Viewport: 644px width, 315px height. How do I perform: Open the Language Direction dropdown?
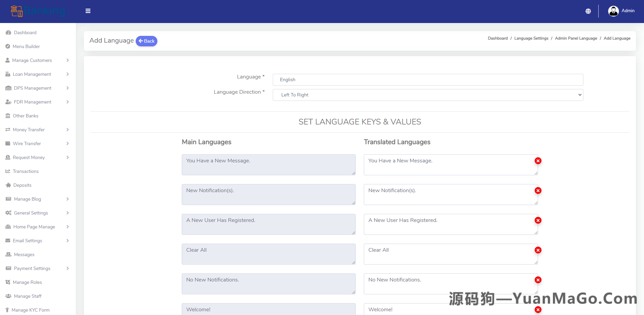coord(428,95)
